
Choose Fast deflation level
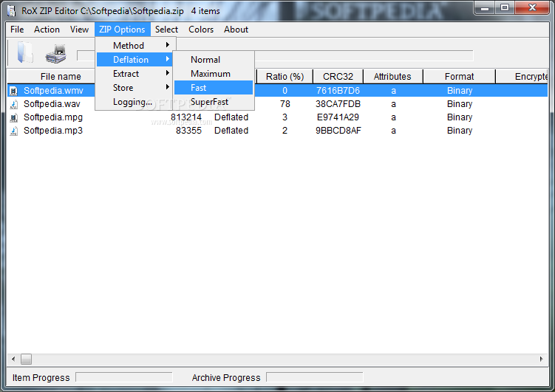pos(214,88)
